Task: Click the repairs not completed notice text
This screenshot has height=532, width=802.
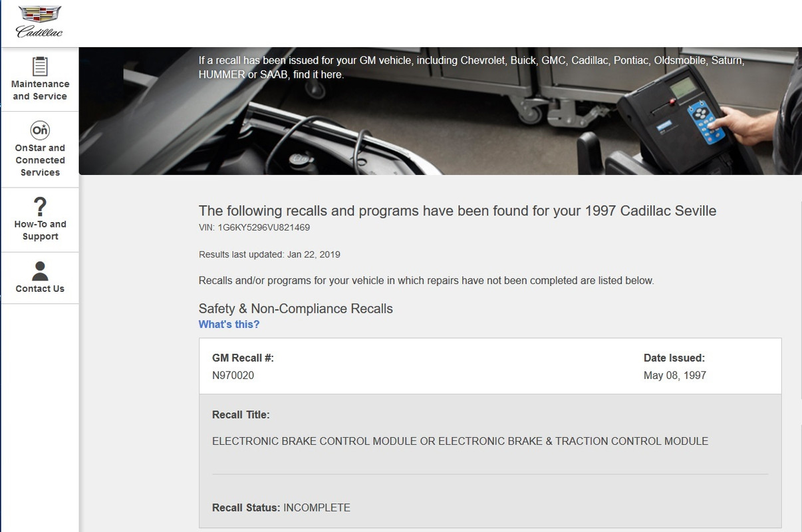Action: [426, 281]
